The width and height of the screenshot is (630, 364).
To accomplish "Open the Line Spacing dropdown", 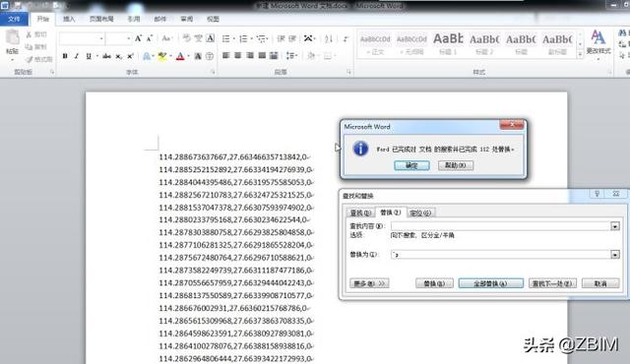I will [x=291, y=56].
